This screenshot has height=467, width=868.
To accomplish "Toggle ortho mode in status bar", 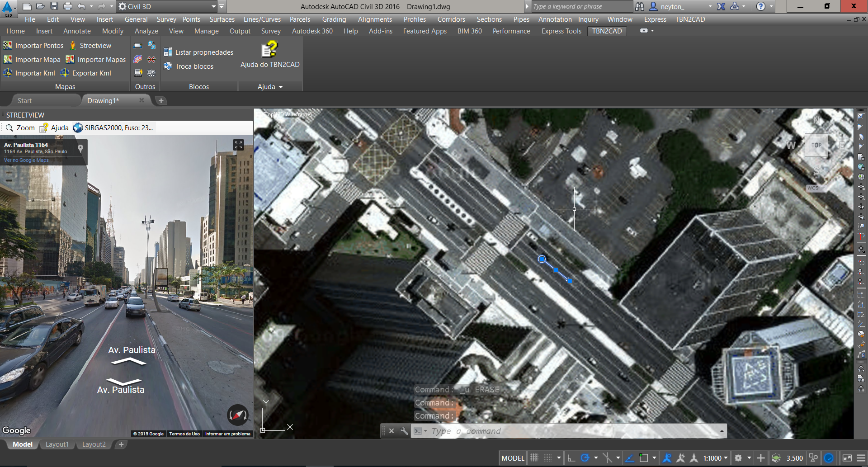I will coord(571,458).
